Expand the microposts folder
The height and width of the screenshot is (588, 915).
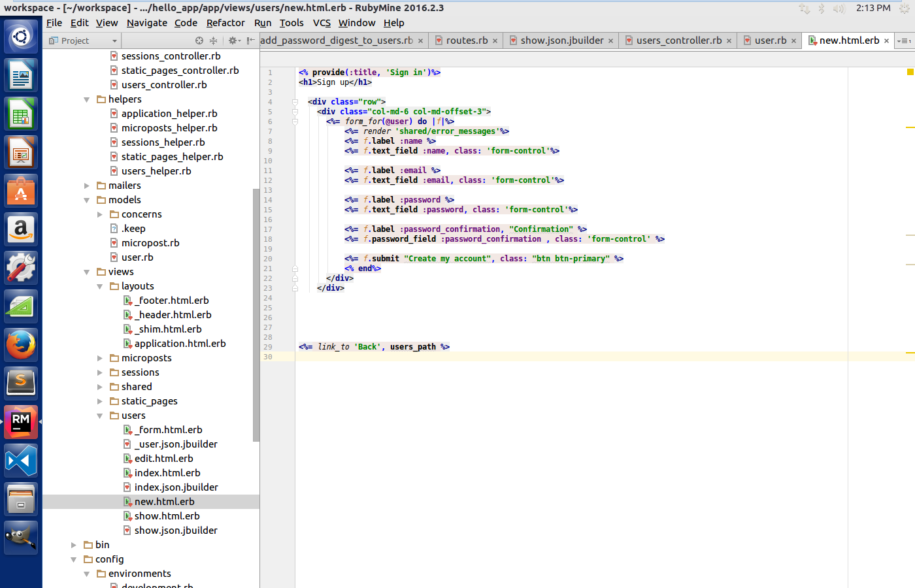coord(99,359)
